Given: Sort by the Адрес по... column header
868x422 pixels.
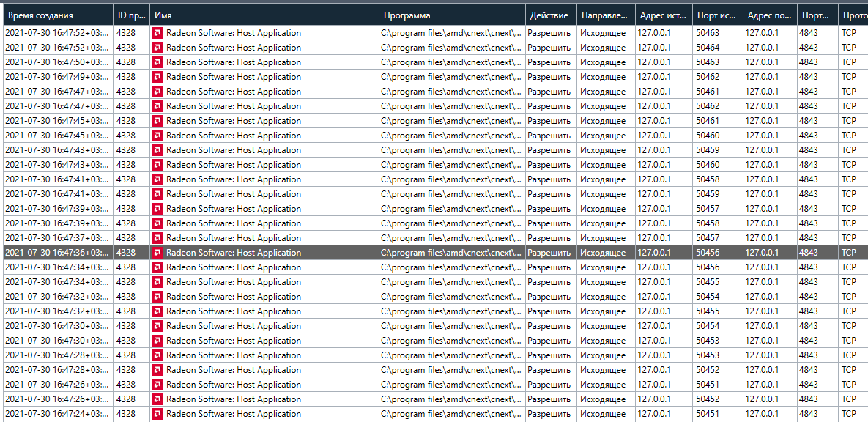Looking at the screenshot, I should 771,15.
